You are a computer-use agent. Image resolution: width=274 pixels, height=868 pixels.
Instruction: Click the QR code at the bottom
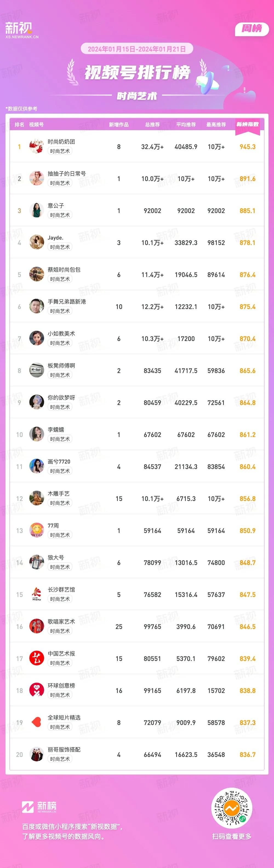232,808
